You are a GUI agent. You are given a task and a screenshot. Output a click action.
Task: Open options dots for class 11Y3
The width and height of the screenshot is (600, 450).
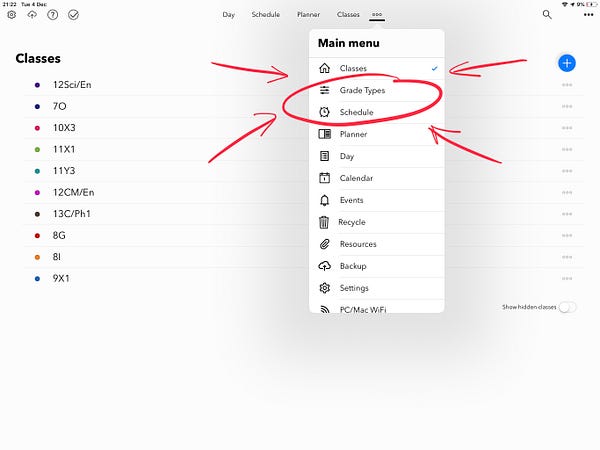coord(567,171)
